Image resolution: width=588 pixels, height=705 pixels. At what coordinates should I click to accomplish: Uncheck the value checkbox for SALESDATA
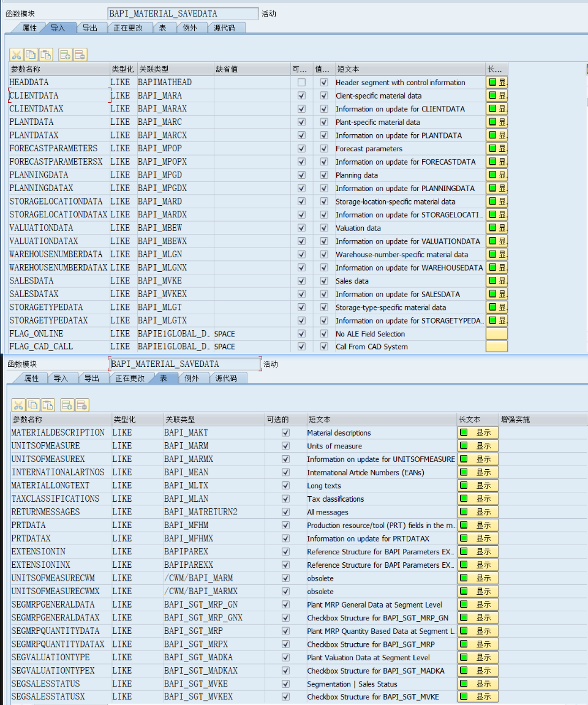click(323, 281)
